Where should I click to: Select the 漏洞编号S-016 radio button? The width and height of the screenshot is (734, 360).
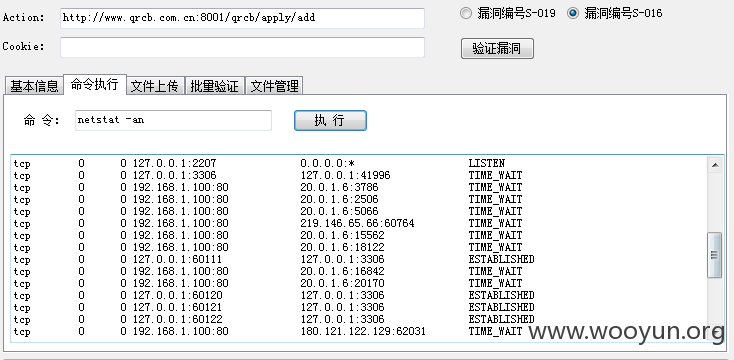(573, 13)
